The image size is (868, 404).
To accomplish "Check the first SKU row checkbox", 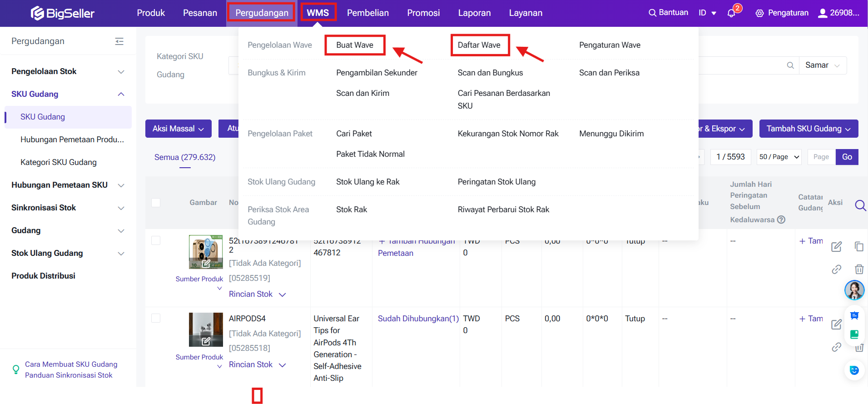I will point(156,240).
